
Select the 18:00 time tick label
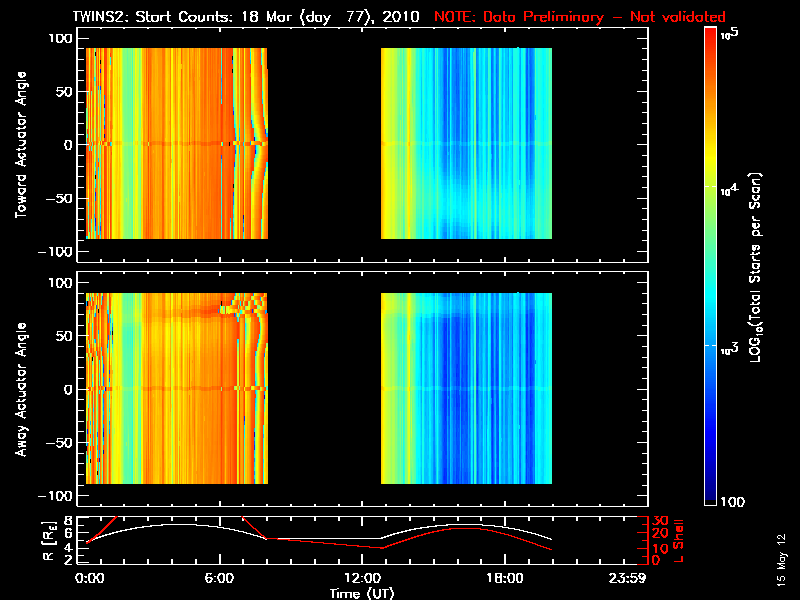coord(503,579)
